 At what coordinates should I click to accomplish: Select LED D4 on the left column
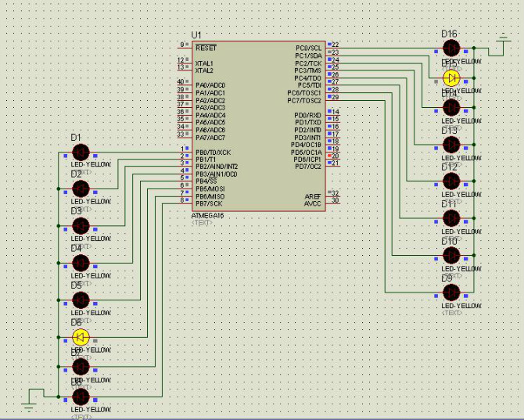(x=80, y=263)
